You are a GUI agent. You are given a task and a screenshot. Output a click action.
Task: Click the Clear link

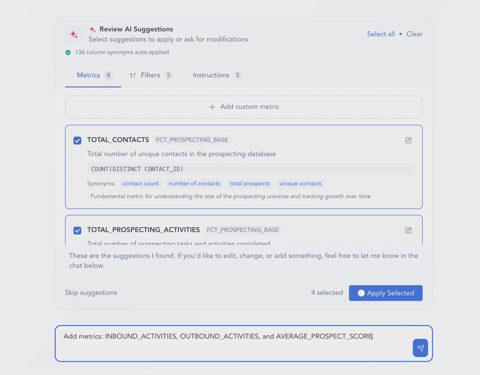coord(414,34)
